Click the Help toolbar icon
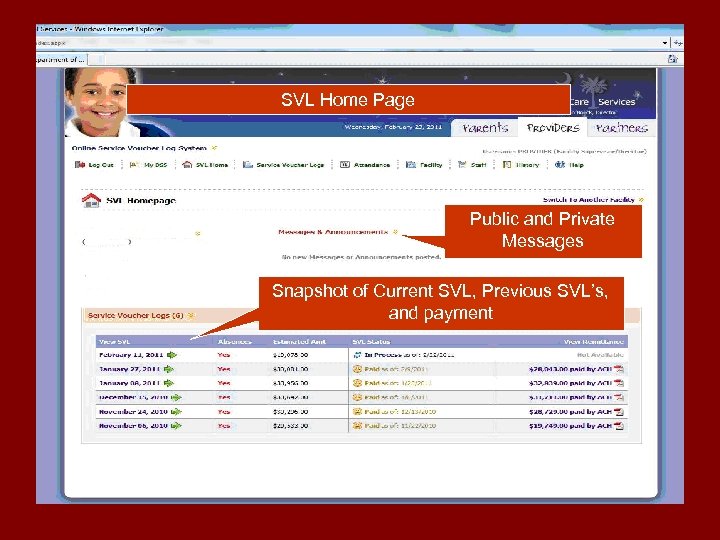Image resolution: width=720 pixels, height=540 pixels. tap(560, 164)
